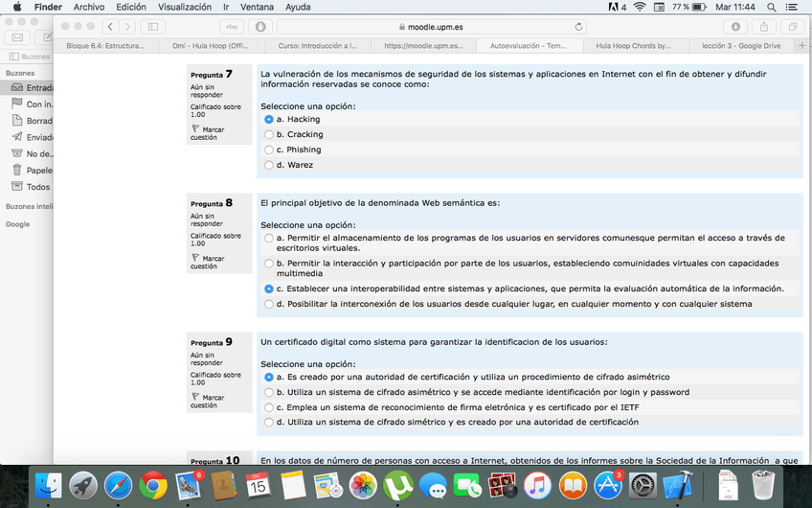Toggle the Safari sidebar button

click(x=153, y=27)
